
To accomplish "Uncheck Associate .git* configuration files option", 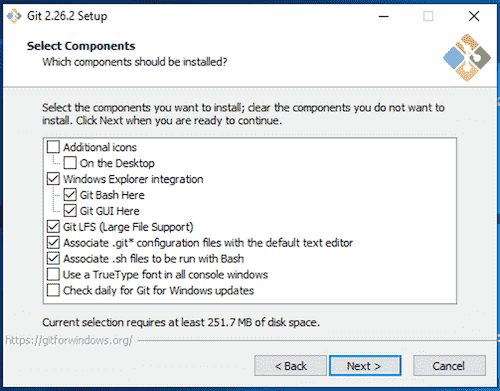I will (x=53, y=243).
